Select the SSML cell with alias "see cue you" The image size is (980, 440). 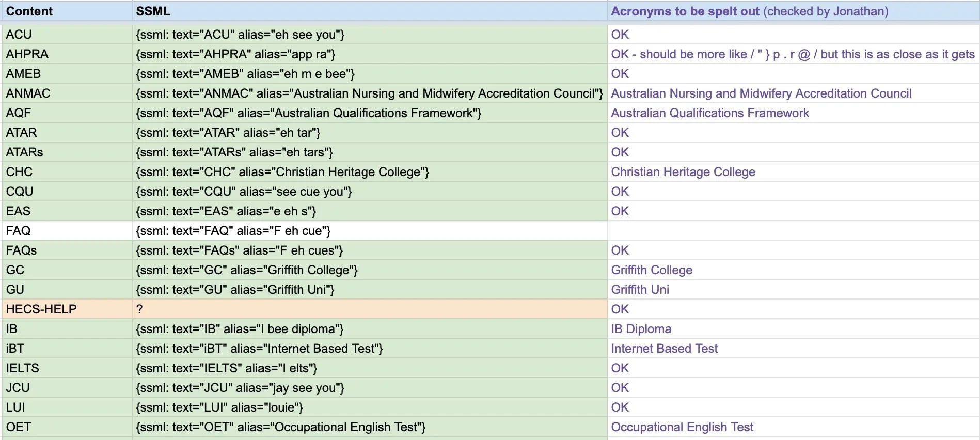tap(370, 192)
